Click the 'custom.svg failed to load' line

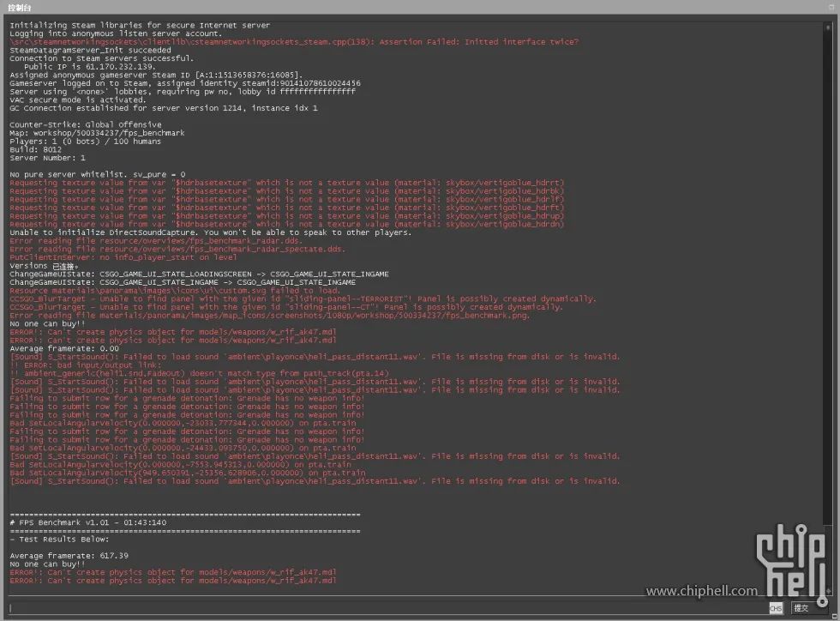[x=175, y=291]
